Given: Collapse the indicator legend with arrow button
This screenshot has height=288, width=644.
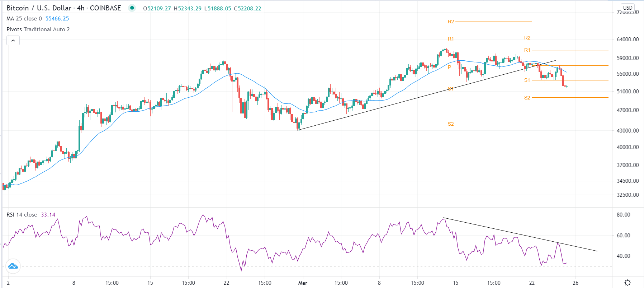Looking at the screenshot, I should click(x=13, y=41).
